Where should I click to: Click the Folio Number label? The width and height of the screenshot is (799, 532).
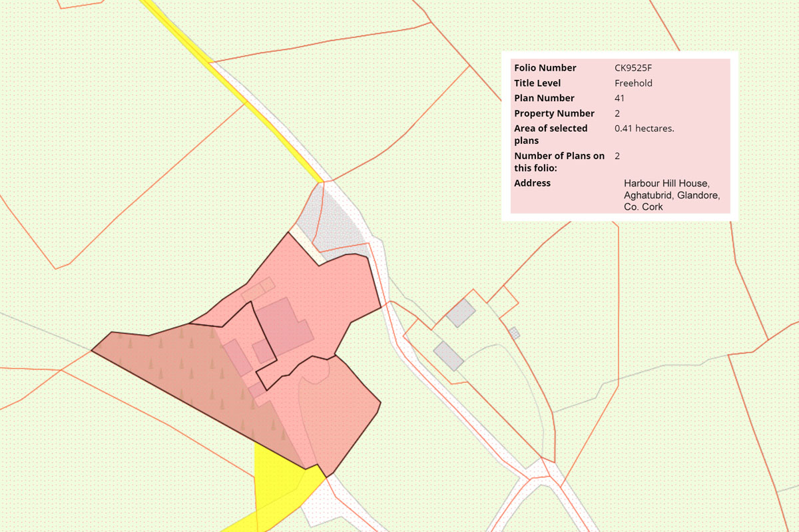[x=545, y=68]
